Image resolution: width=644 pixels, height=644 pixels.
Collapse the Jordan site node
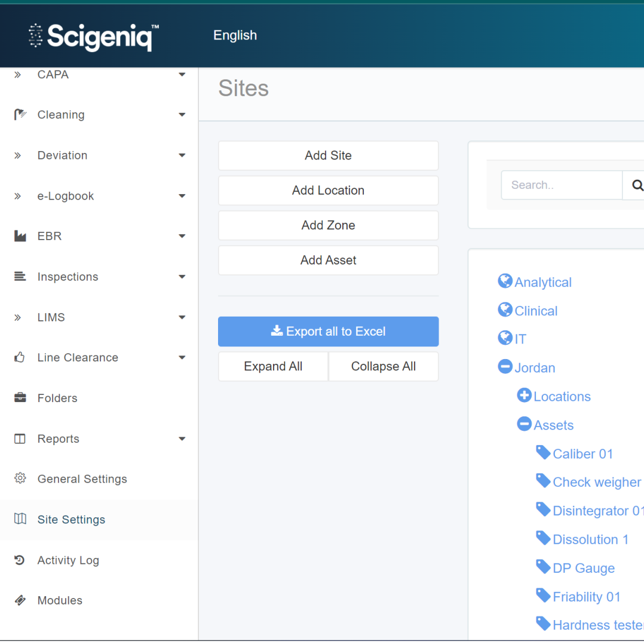pos(505,367)
